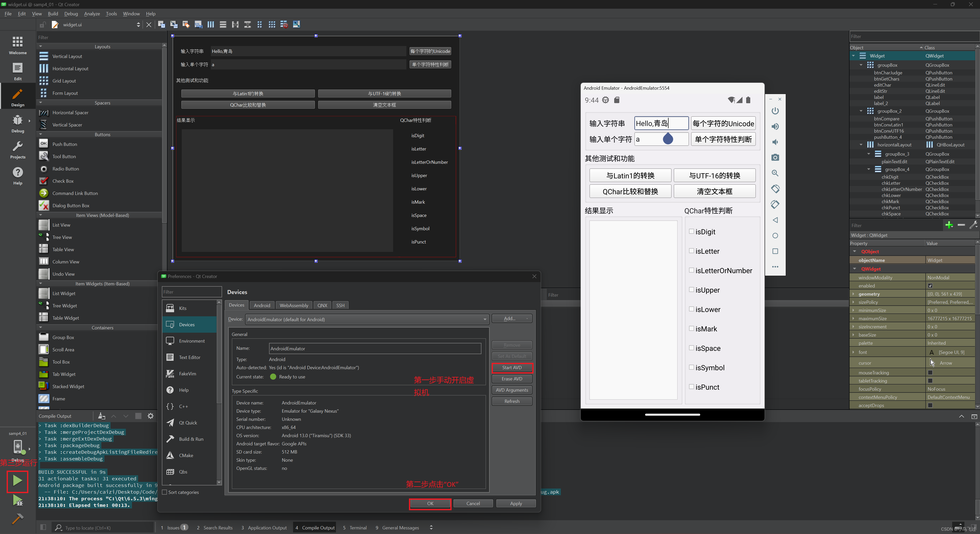Click Break Layout toolbar icon
This screenshot has width=980, height=534.
click(284, 24)
